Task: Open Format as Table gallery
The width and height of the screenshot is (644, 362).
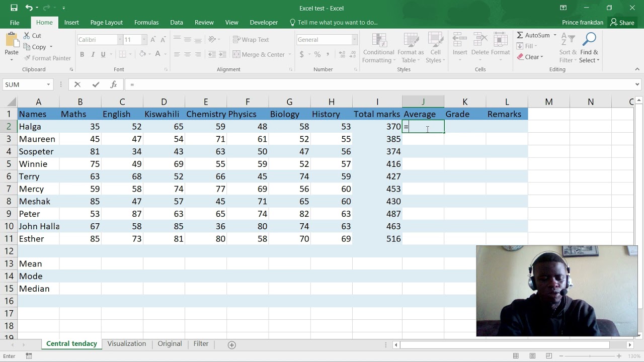Action: (411, 48)
